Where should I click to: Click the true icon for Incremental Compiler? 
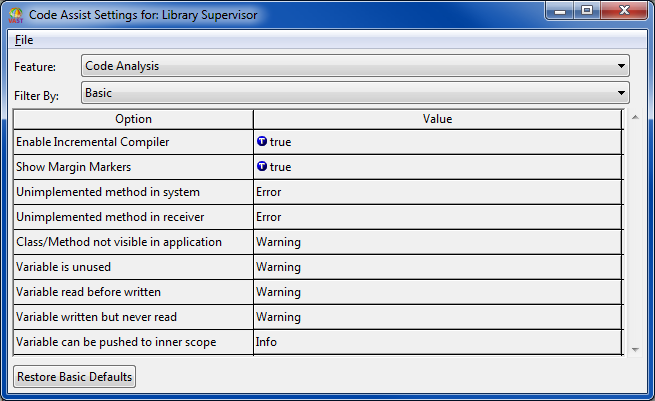click(x=262, y=142)
